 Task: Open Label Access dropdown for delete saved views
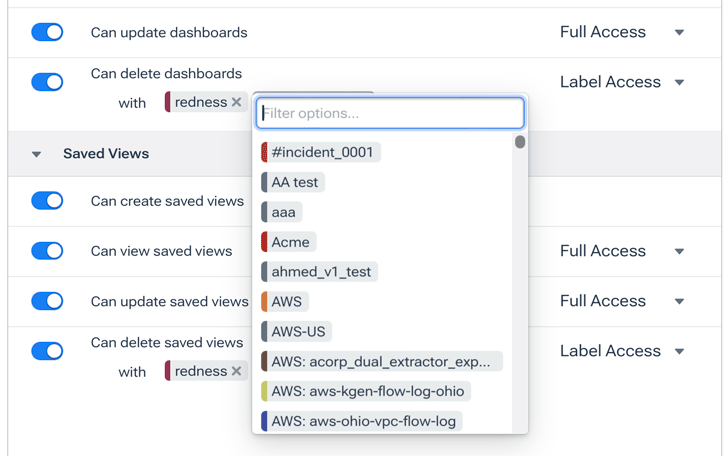click(621, 351)
